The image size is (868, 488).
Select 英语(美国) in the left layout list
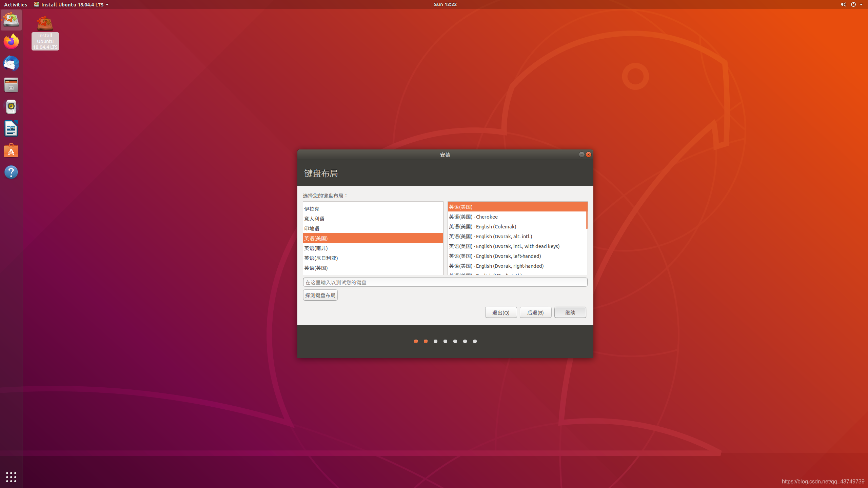(x=373, y=238)
